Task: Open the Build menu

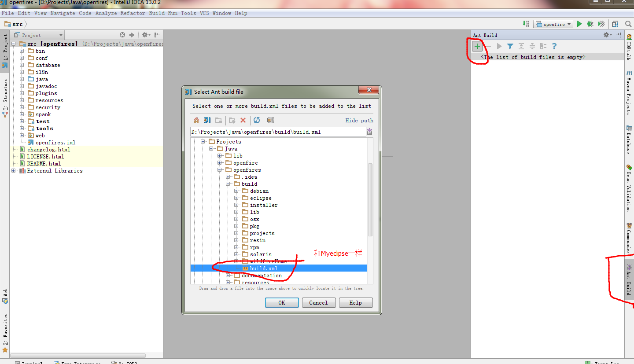Action: 156,13
